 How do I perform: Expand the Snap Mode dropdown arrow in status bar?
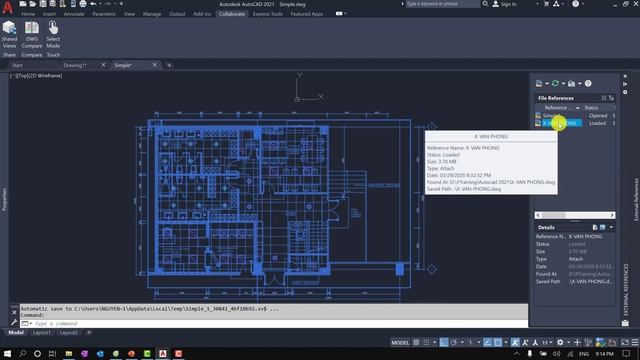[435, 342]
